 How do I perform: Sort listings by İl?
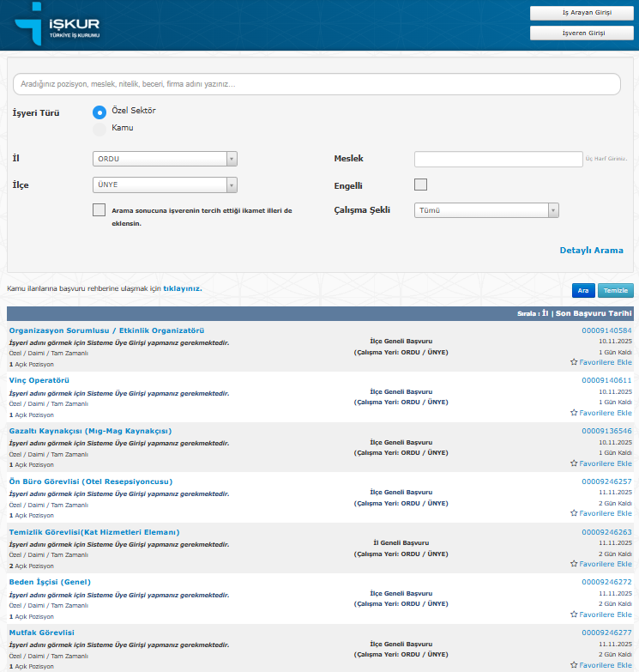[x=546, y=313]
